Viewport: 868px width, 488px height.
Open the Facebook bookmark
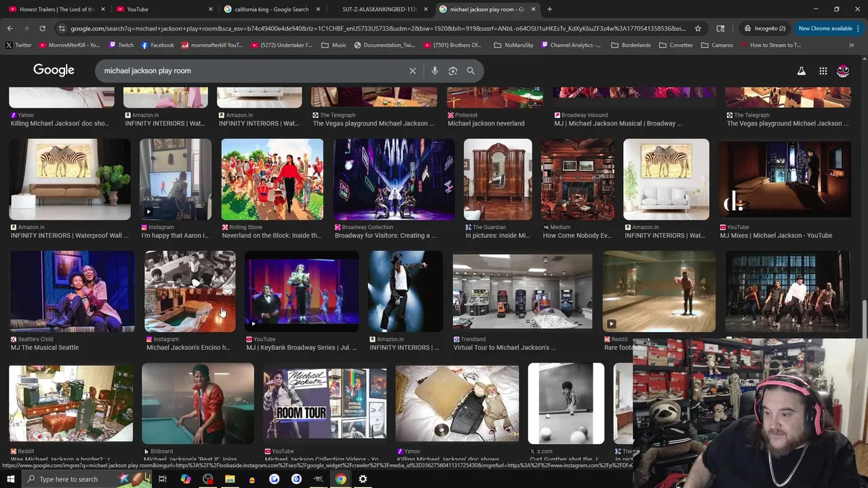pyautogui.click(x=157, y=45)
